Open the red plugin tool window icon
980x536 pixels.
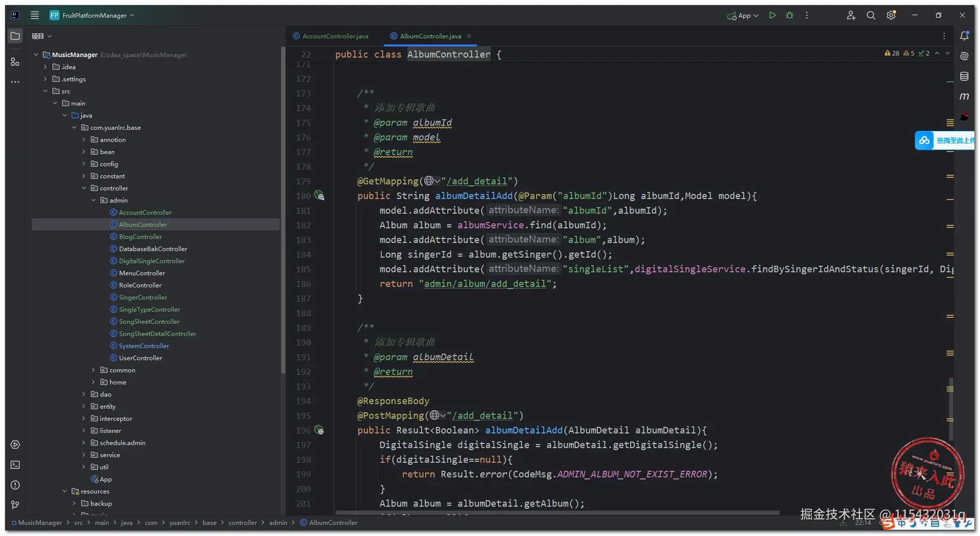(964, 117)
